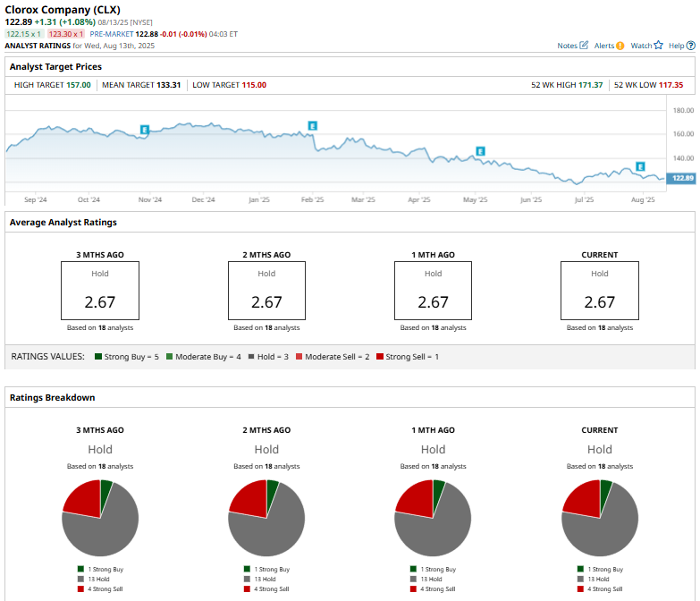Click Moderate Sell legend swatch
Viewport: 700px width, 601px height.
pos(299,356)
